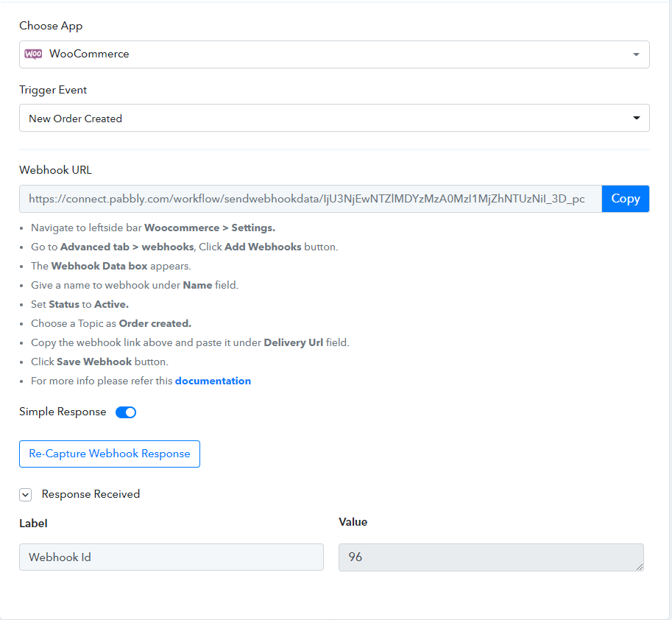Click the 'Simple Response' label
The width and height of the screenshot is (672, 620).
[63, 412]
